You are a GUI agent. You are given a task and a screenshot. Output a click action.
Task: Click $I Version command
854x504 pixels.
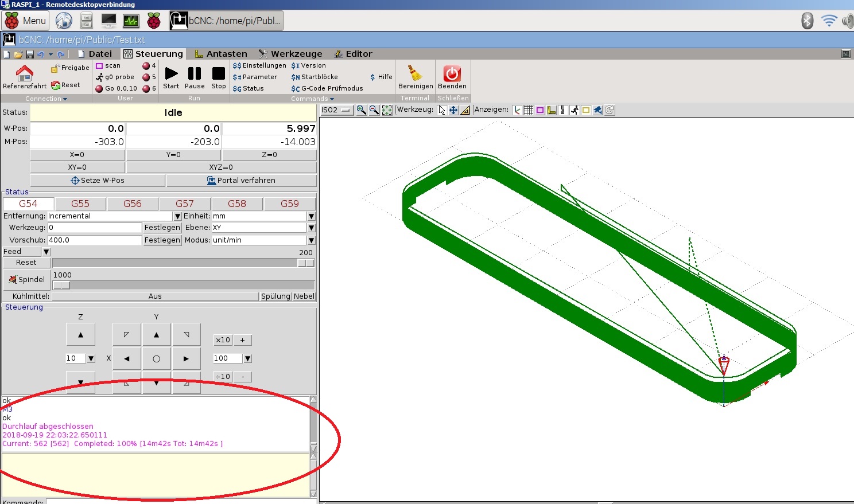click(308, 65)
